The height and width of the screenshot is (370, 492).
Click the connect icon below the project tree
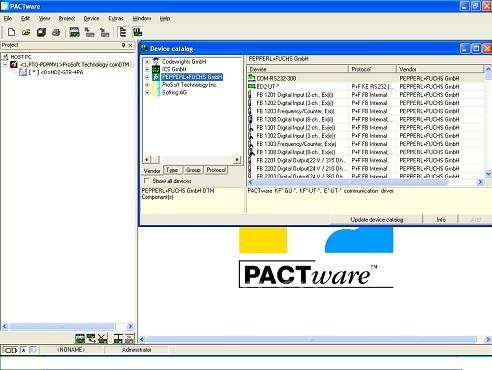91,338
